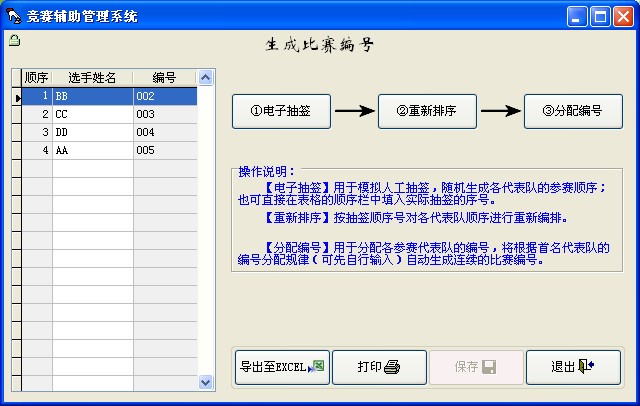Click the number cell 003

tap(165, 114)
